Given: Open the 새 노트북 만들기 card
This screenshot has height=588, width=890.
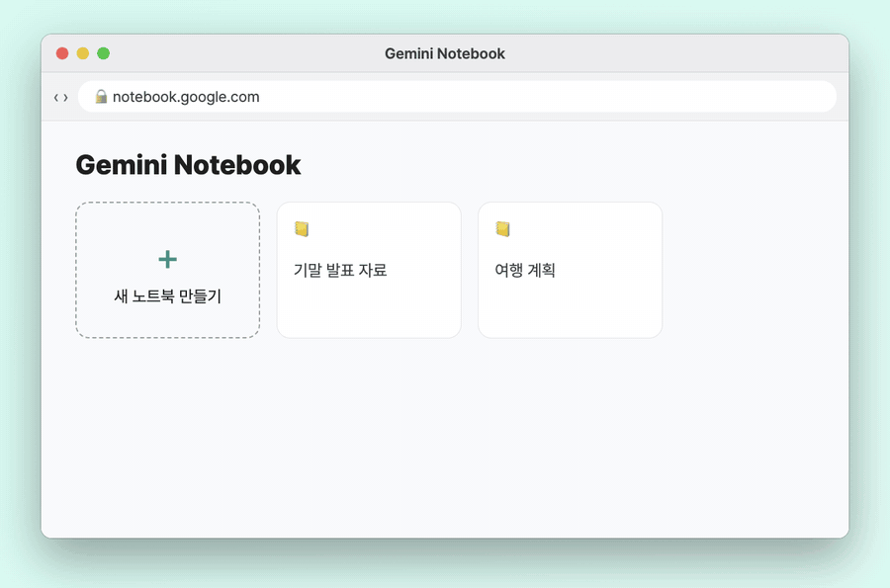Looking at the screenshot, I should point(167,270).
